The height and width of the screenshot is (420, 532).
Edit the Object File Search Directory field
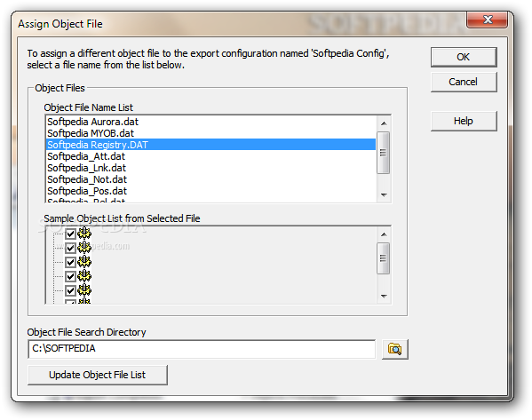click(202, 349)
